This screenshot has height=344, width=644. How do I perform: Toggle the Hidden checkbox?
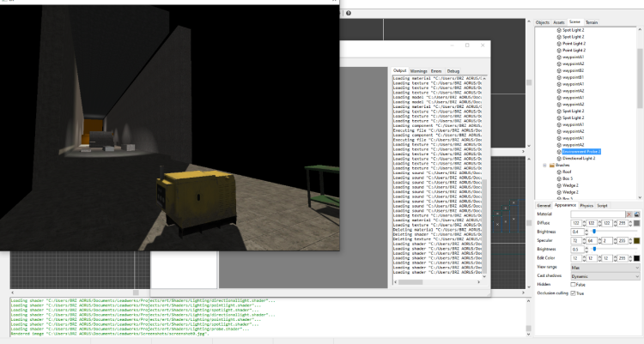574,284
